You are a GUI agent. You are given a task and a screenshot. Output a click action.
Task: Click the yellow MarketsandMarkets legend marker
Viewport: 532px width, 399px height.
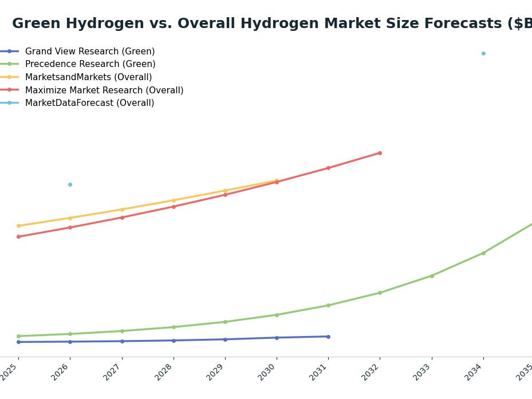click(10, 77)
